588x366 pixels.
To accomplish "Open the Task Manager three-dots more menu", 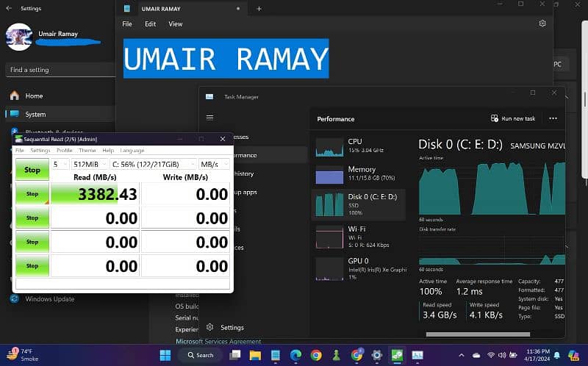I will (553, 118).
